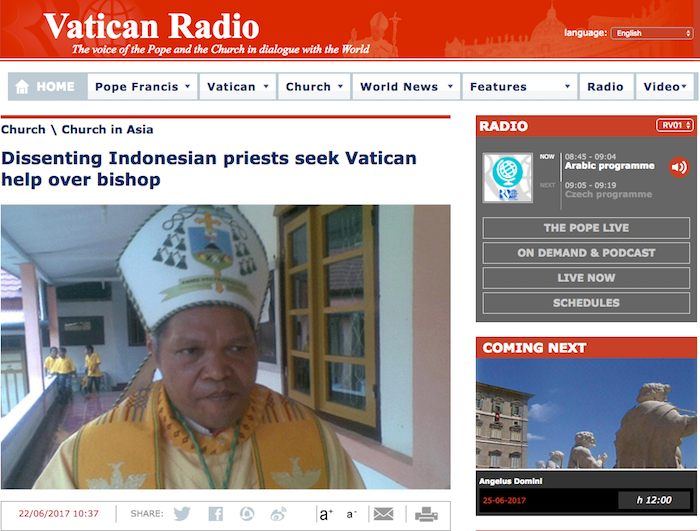Print the article via printer icon
Screen dimensions: 700x531
[x=426, y=514]
